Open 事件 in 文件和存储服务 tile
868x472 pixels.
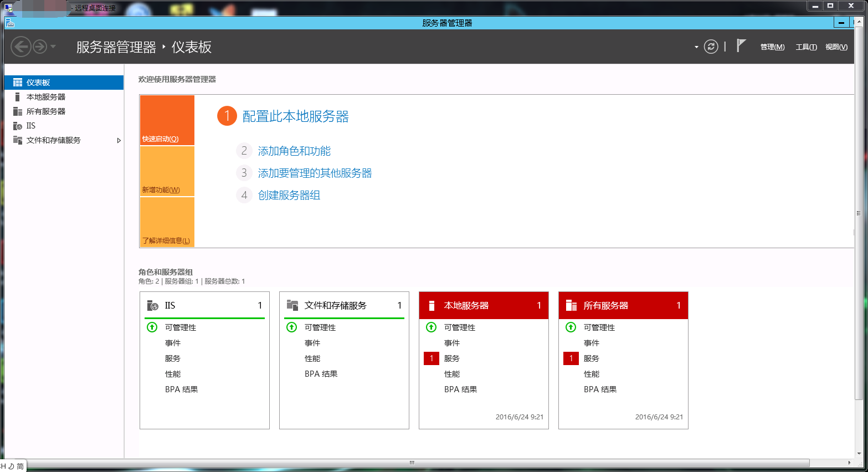point(312,343)
